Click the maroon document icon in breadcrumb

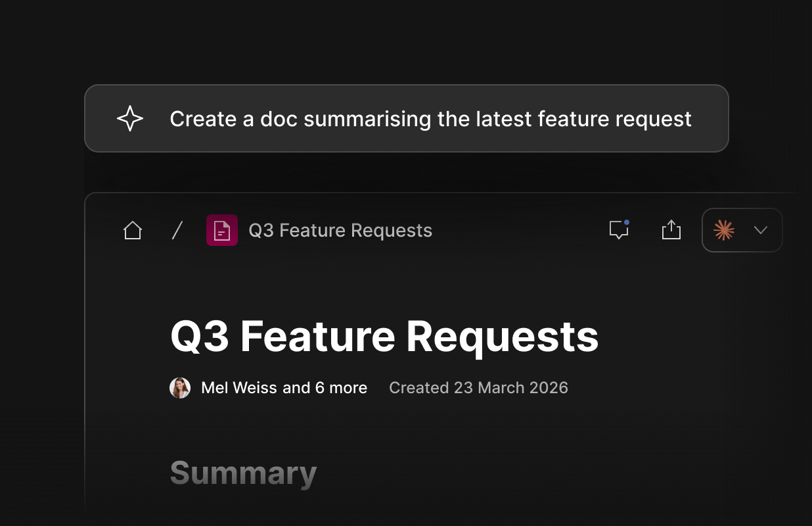tap(222, 230)
